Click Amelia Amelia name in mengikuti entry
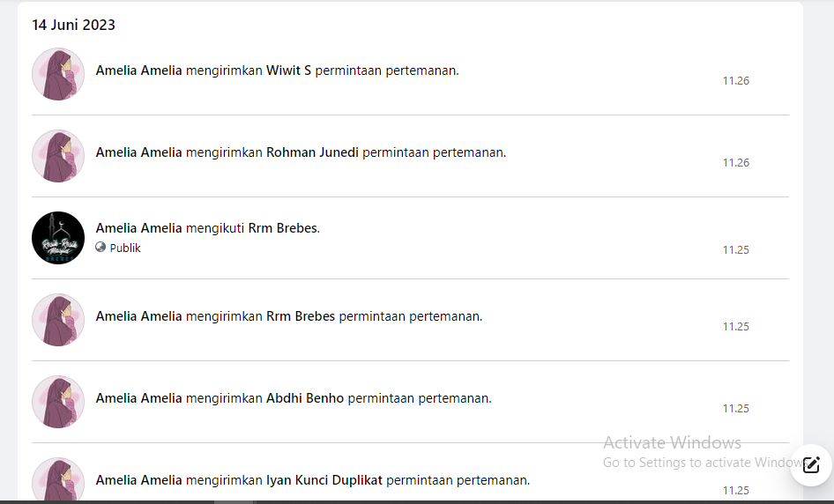The height and width of the screenshot is (504, 834). [138, 228]
